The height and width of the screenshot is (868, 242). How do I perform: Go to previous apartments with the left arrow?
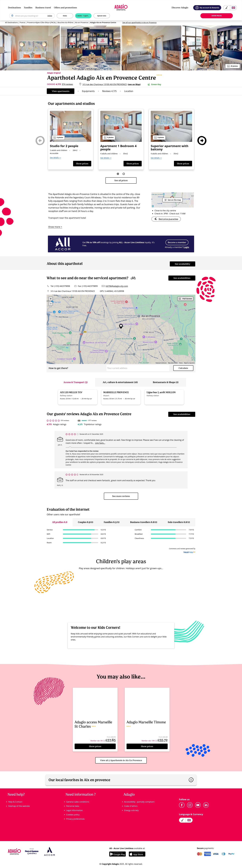(40, 141)
